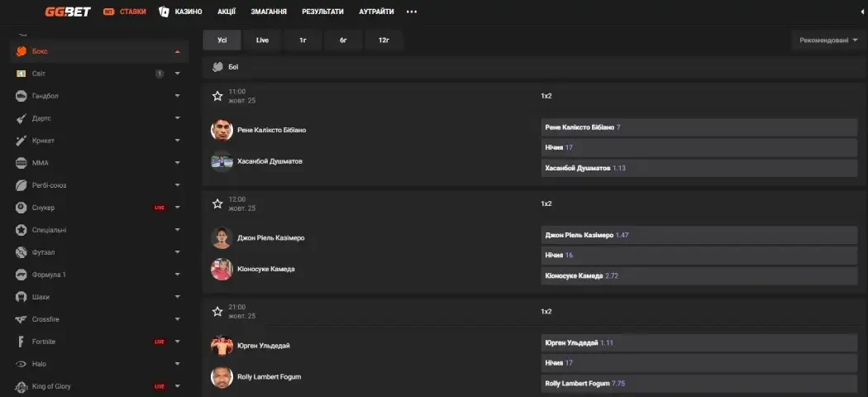Favorite the 11:00 fight with star
Screen dimensions: 868x397
pyautogui.click(x=217, y=96)
